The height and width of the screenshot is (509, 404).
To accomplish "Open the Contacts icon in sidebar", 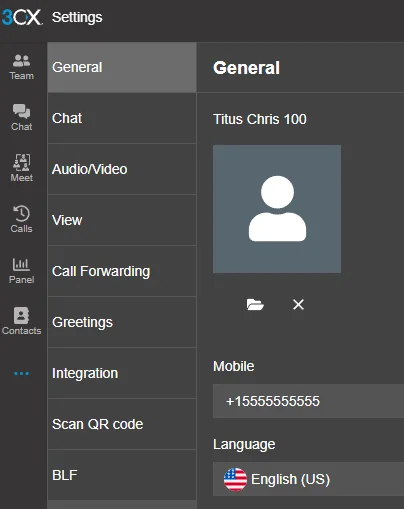I will tap(22, 321).
